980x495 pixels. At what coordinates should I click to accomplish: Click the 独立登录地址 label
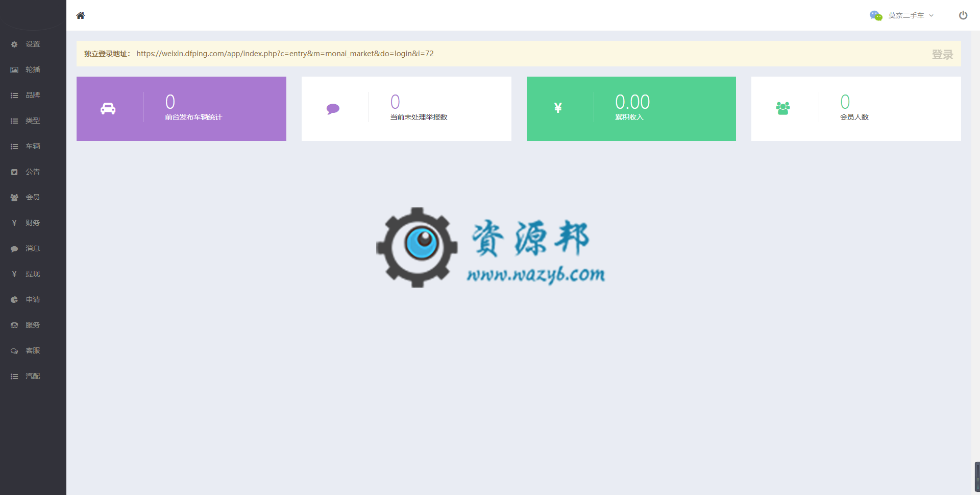pos(107,54)
